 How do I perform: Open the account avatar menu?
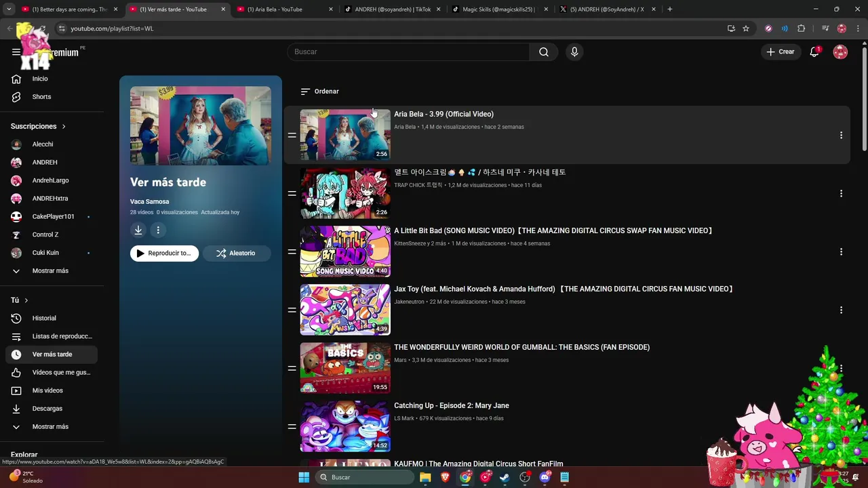click(x=840, y=52)
